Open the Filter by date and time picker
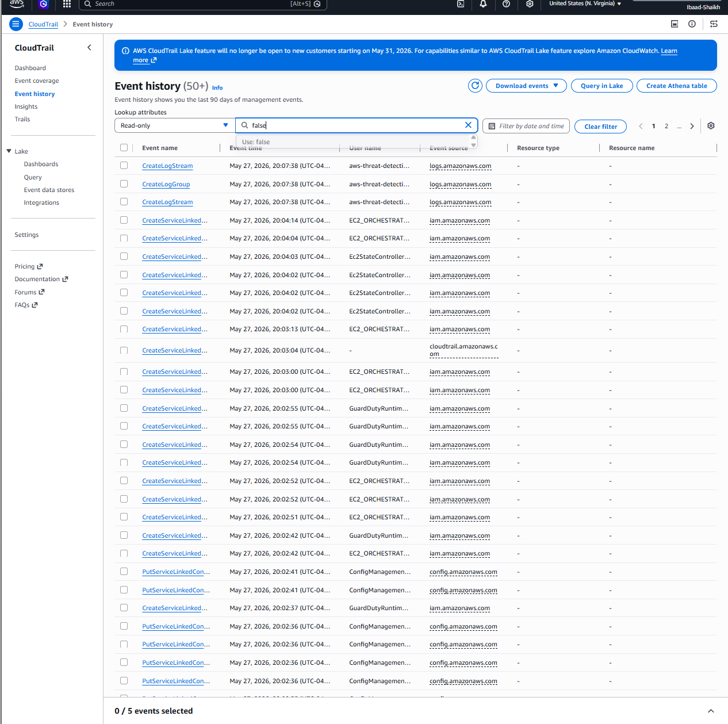728x724 pixels. [x=526, y=126]
